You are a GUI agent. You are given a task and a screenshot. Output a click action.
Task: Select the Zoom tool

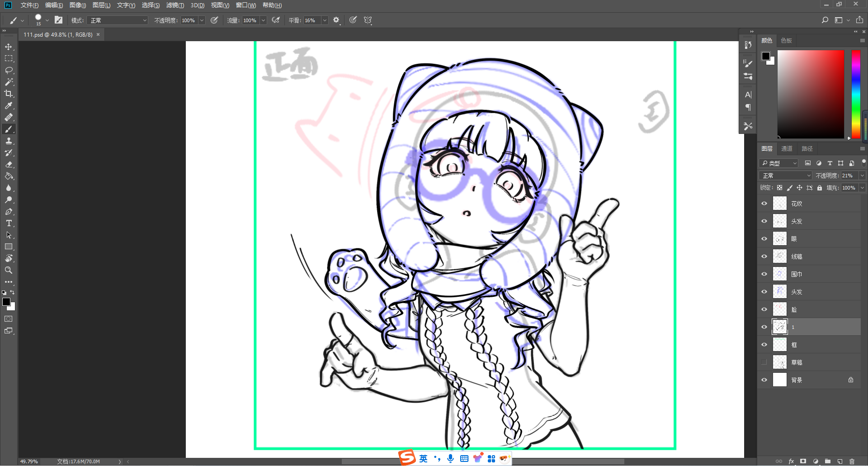pyautogui.click(x=9, y=270)
